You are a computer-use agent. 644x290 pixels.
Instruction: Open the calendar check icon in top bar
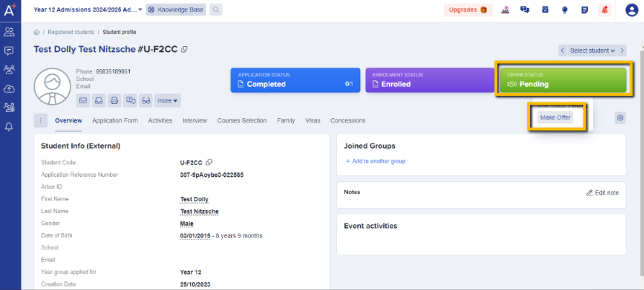[x=545, y=10]
